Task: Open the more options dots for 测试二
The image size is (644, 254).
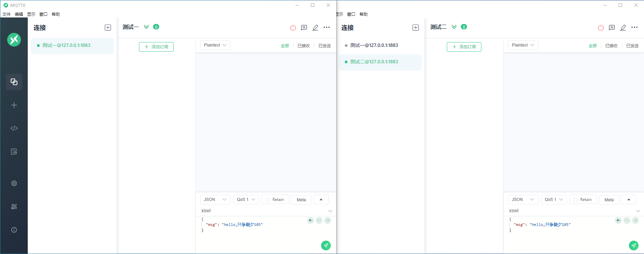Action: [634, 27]
